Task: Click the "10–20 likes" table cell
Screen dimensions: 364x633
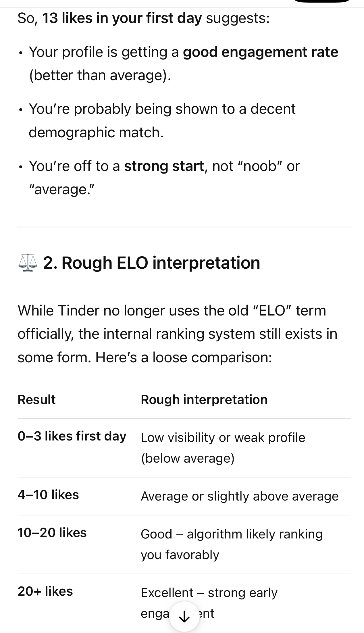Action: (52, 532)
